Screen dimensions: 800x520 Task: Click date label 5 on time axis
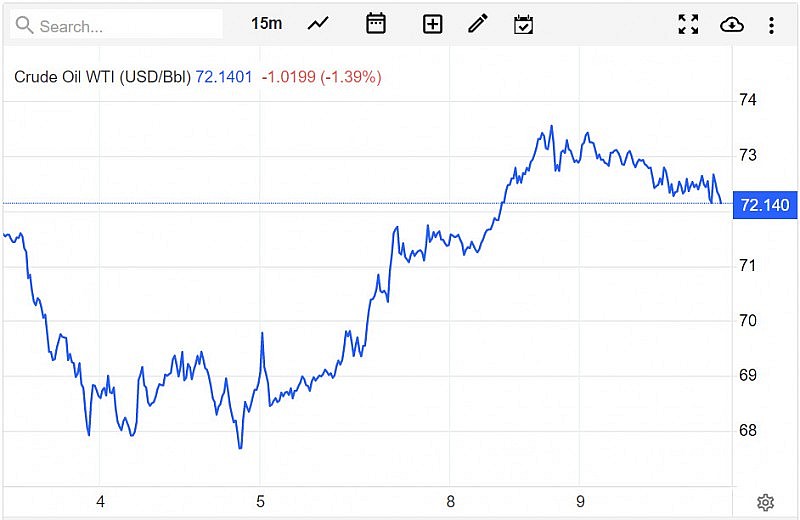[x=260, y=502]
